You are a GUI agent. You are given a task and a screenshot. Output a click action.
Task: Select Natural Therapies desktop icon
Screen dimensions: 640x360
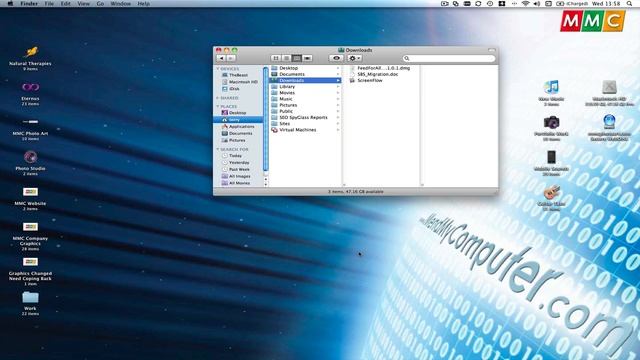(31, 58)
